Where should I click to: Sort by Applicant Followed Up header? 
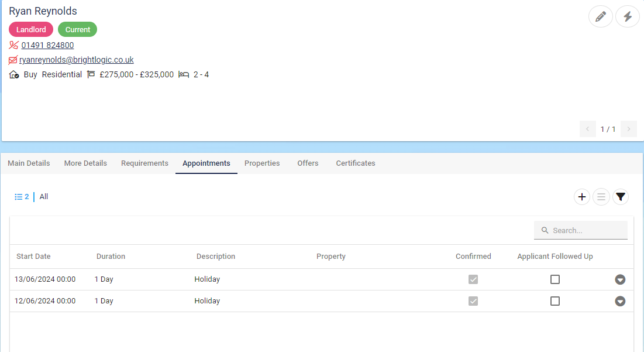tap(555, 256)
